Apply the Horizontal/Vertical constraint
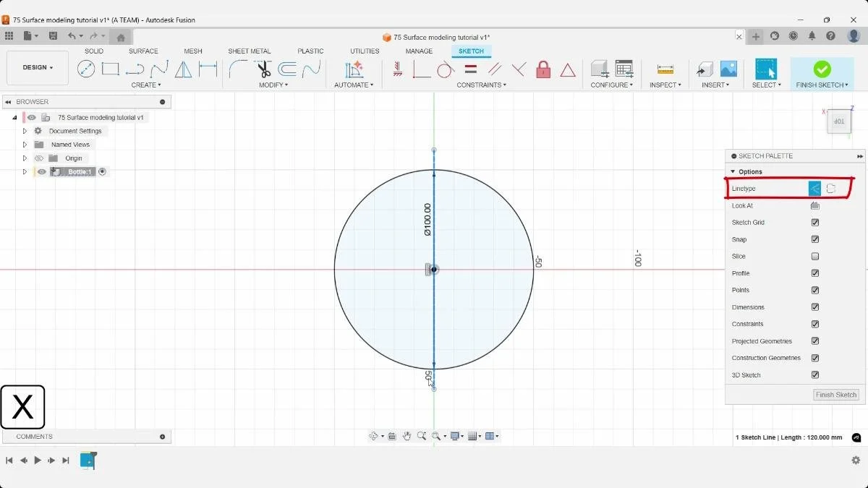 pyautogui.click(x=397, y=69)
